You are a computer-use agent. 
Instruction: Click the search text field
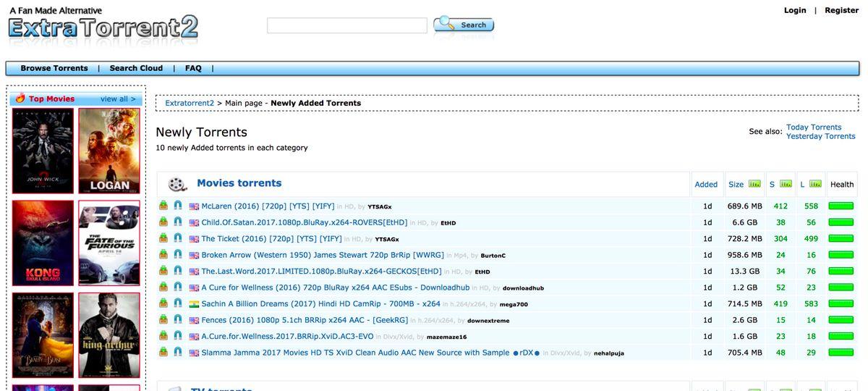click(x=347, y=25)
